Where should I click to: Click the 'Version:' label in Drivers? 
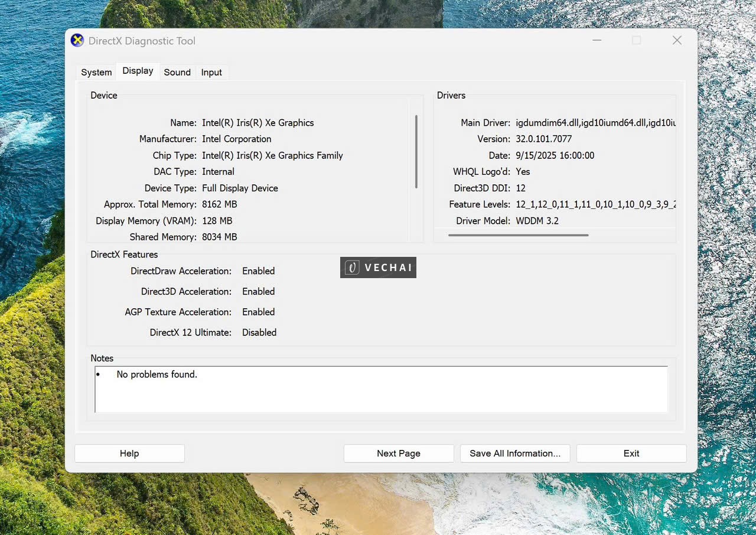(494, 139)
